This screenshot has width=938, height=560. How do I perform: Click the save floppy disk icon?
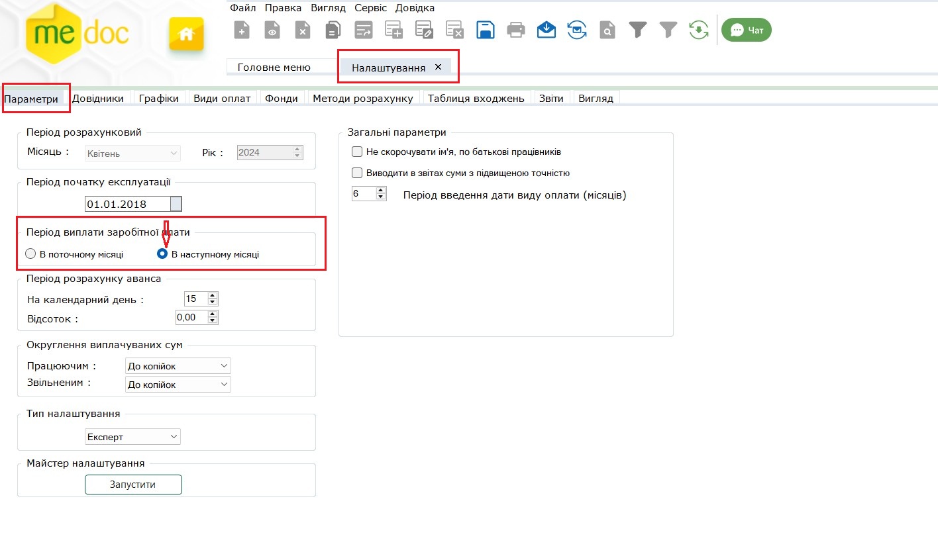tap(486, 30)
